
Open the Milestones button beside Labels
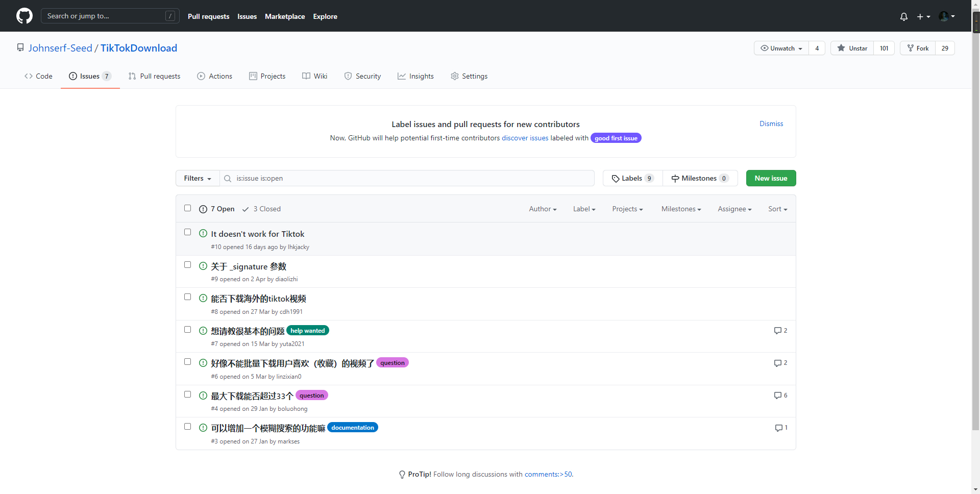[x=700, y=178]
